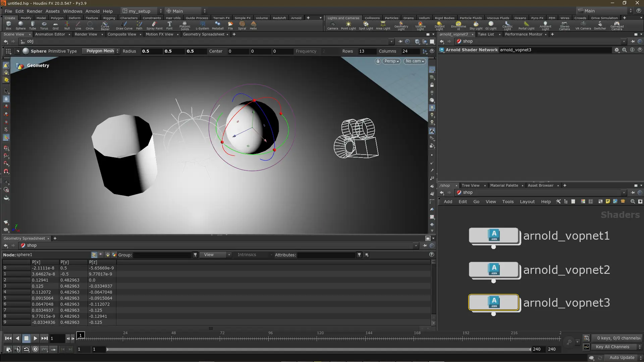The image size is (644, 362).
Task: Toggle the viewport camera lock icon
Action: click(x=378, y=61)
